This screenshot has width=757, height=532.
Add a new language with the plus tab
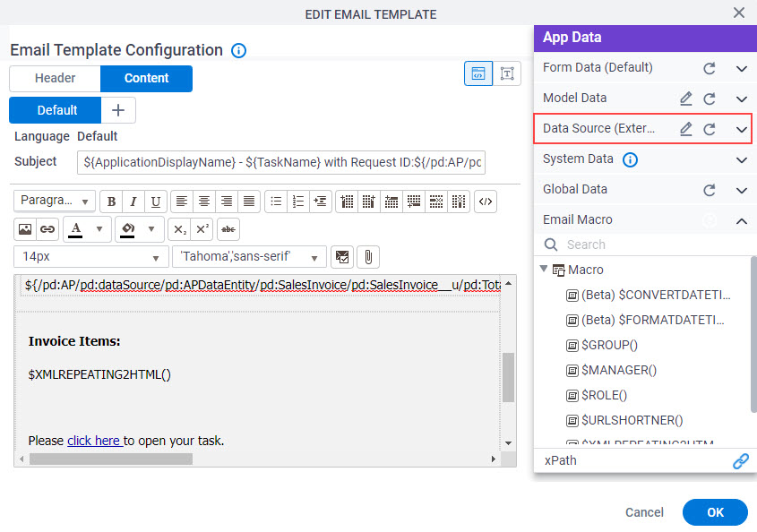tap(118, 110)
